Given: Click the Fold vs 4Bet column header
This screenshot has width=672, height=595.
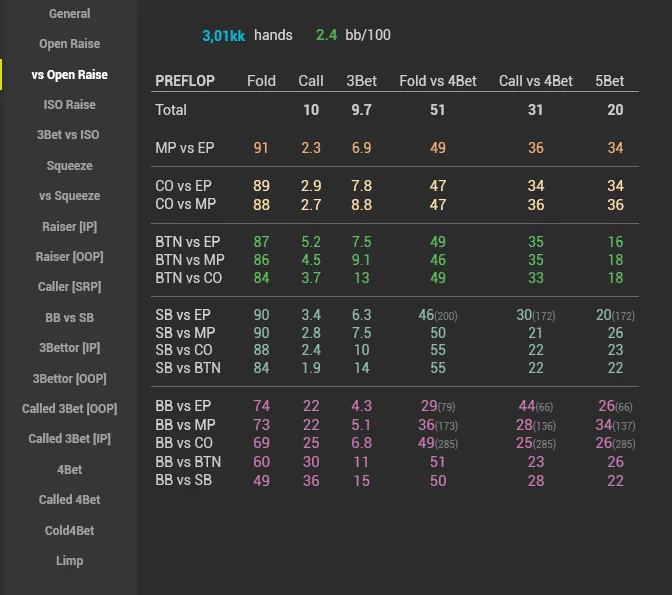Looking at the screenshot, I should click(437, 81).
